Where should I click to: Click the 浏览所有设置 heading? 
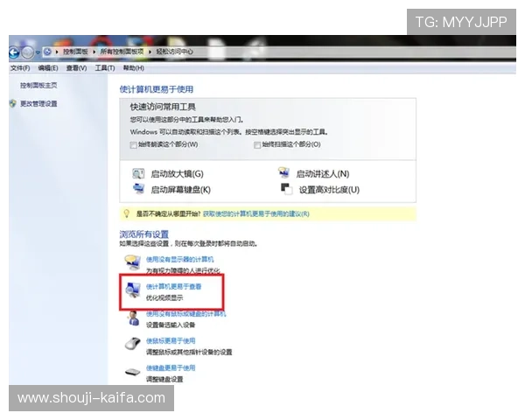pyautogui.click(x=144, y=234)
